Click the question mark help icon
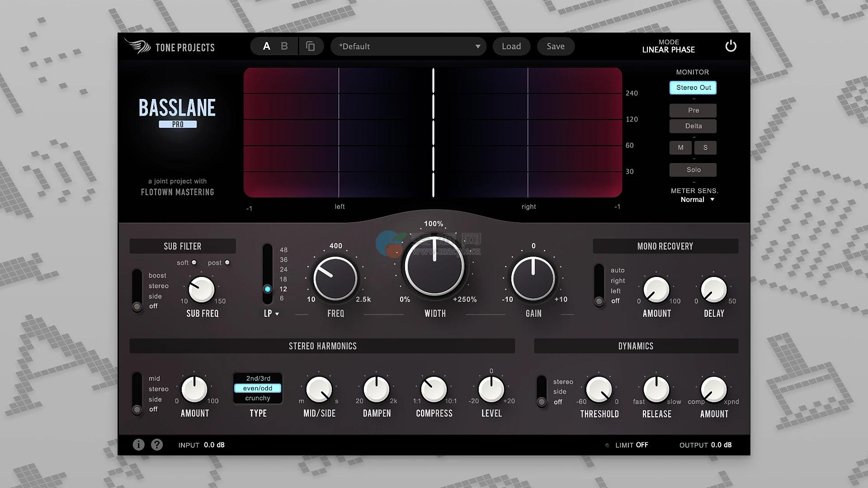The image size is (868, 488). pos(157,445)
